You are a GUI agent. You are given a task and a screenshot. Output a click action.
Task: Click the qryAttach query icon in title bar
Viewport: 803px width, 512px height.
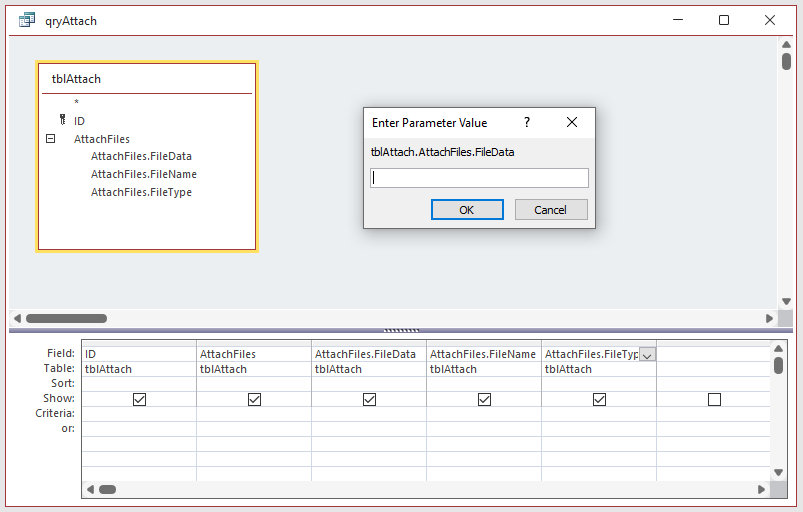click(x=27, y=20)
